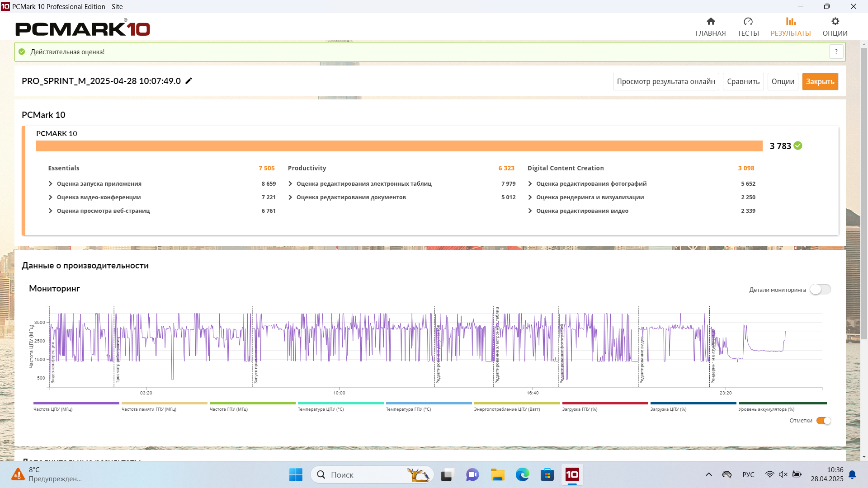The height and width of the screenshot is (488, 868).
Task: Click the PCMark 10 taskbar icon
Action: [572, 474]
